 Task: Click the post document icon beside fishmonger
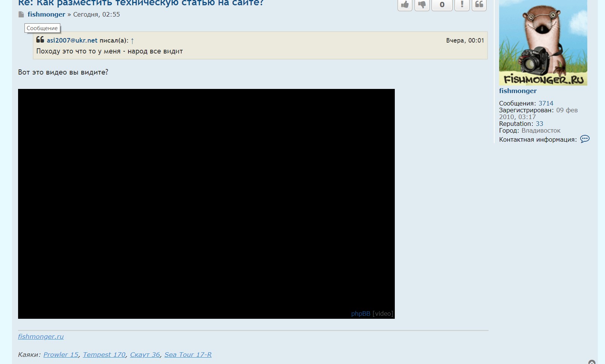coord(21,15)
